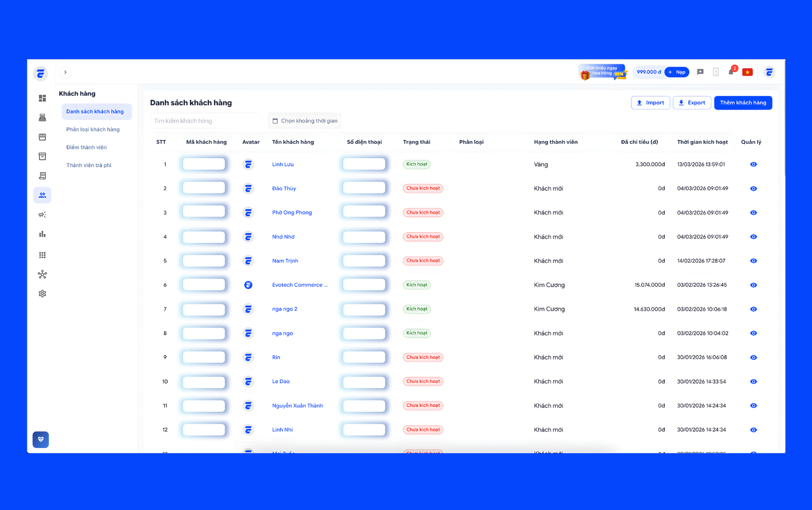Select the cash register (POS) sidebar icon

42,117
